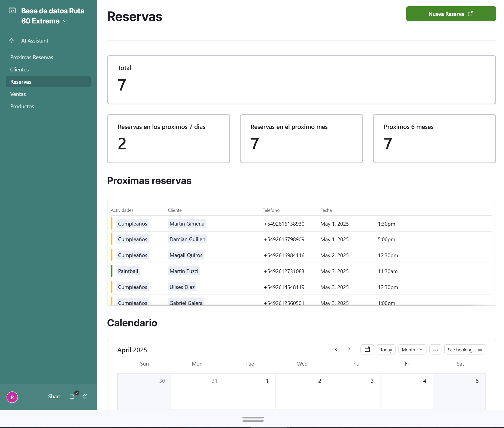This screenshot has height=428, width=504.
Task: Toggle the calendar list density icon
Action: [435, 349]
